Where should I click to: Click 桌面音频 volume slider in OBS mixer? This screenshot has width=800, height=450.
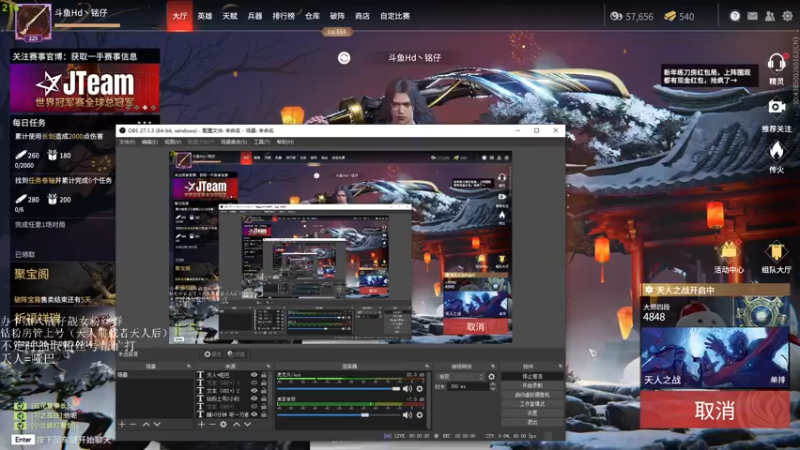tap(339, 415)
